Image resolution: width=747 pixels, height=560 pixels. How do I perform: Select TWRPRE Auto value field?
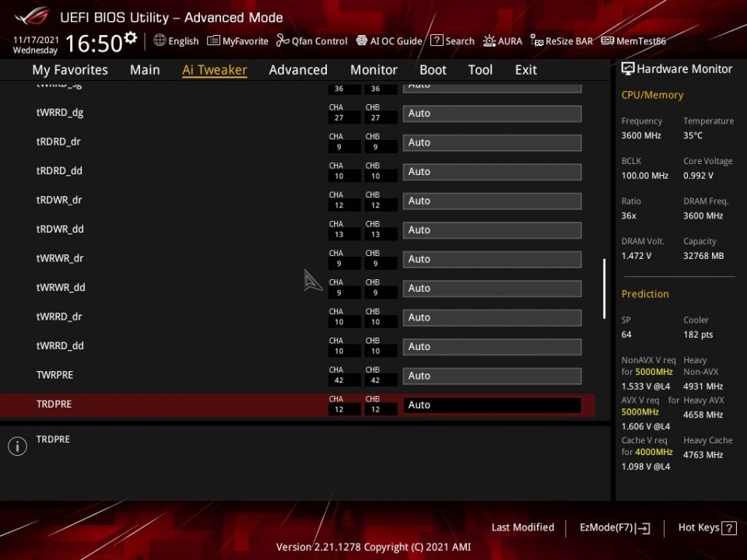pyautogui.click(x=492, y=376)
